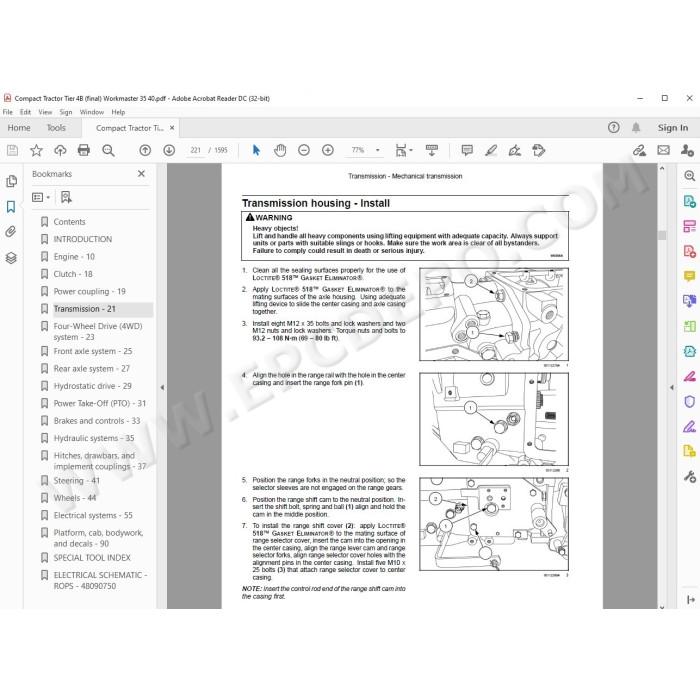Open the Engine - 10 bookmark
Image resolution: width=700 pixels, height=700 pixels.
[x=74, y=257]
